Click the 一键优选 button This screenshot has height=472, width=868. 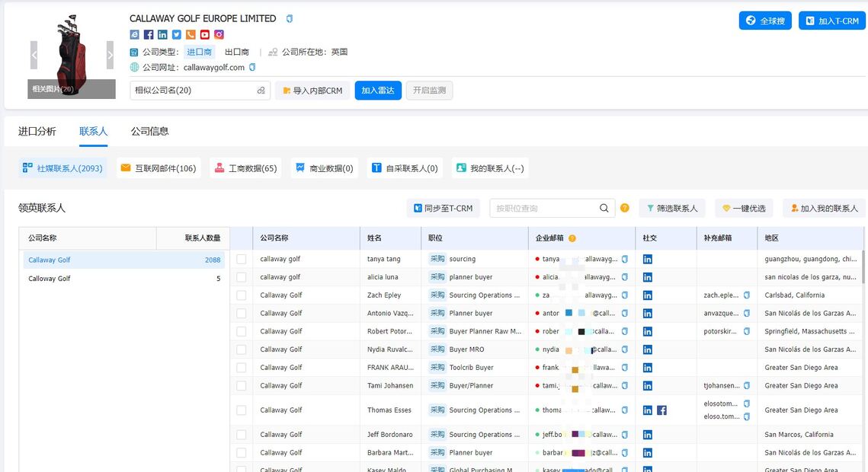pyautogui.click(x=744, y=209)
